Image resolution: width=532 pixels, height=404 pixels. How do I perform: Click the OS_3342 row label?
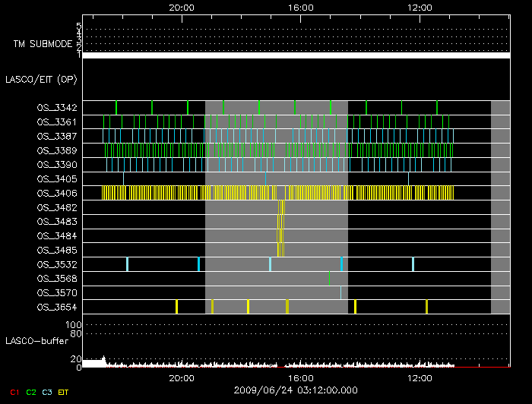tap(56, 108)
